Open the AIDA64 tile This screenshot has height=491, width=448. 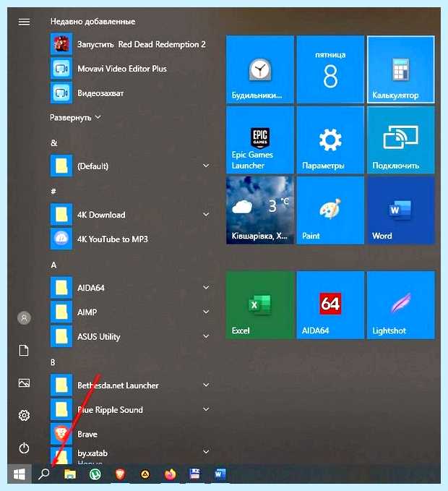[330, 305]
